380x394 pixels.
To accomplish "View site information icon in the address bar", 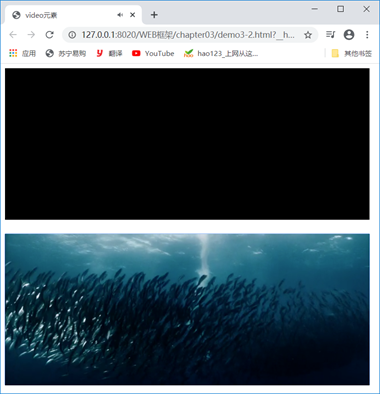I will (72, 35).
